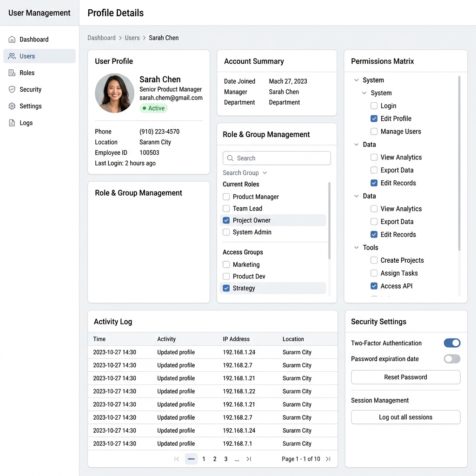Screen dimensions: 476x476
Task: Click the Roles building icon in sidebar
Action: click(x=12, y=73)
